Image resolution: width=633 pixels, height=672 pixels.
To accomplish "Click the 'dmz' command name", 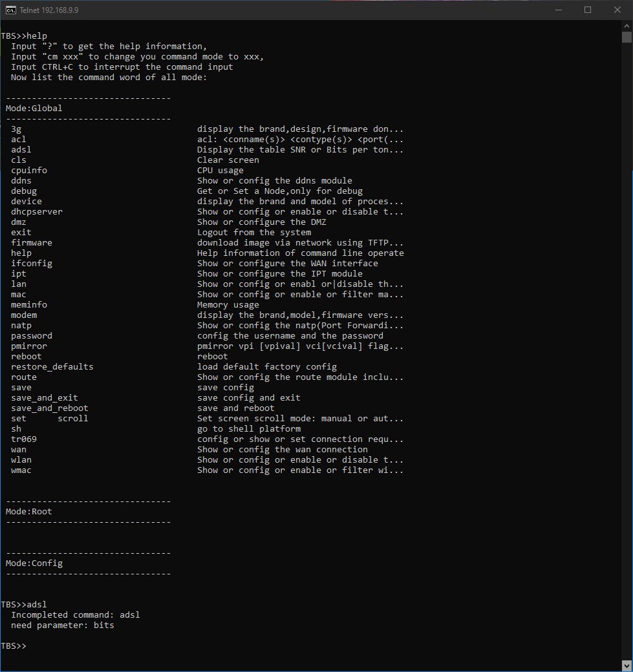I will [19, 222].
